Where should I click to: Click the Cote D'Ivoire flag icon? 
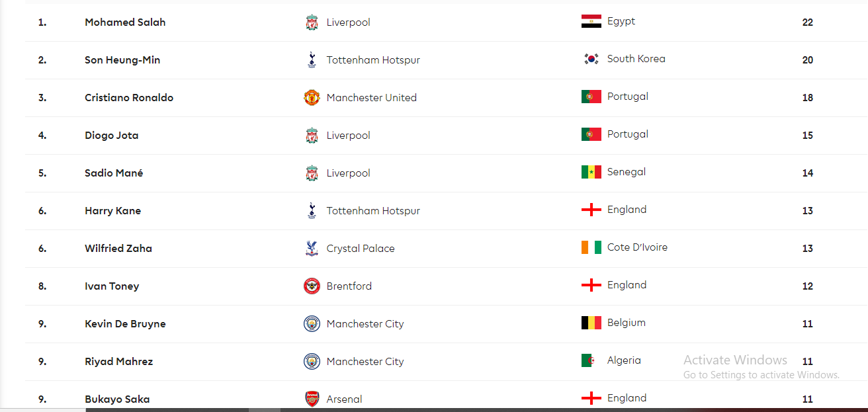tap(591, 247)
